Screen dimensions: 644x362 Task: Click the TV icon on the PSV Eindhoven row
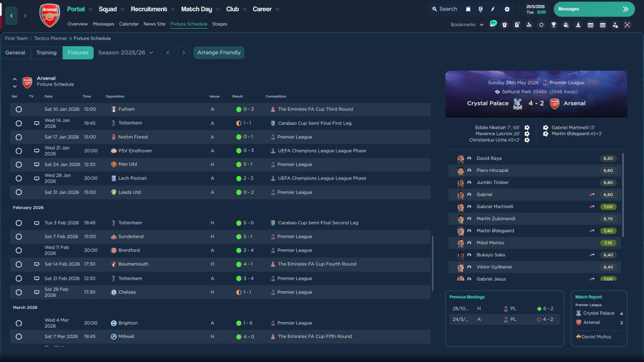36,151
